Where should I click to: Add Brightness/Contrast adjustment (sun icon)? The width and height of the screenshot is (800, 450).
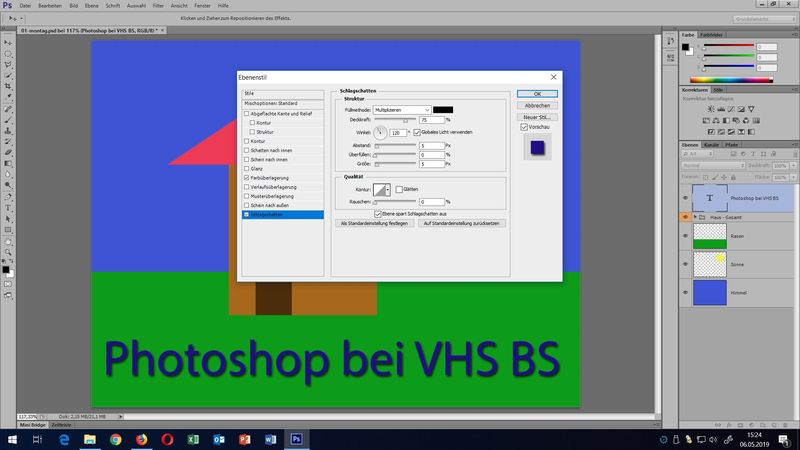click(711, 109)
